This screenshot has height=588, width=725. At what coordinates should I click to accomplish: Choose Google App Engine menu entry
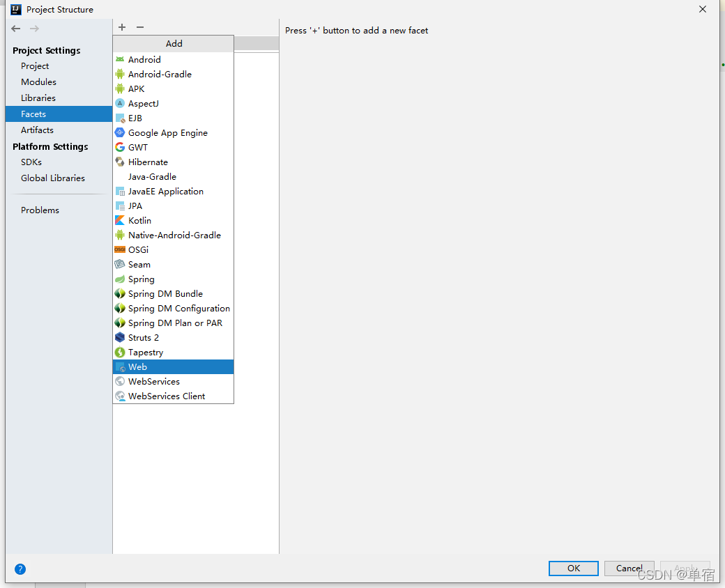click(x=174, y=132)
